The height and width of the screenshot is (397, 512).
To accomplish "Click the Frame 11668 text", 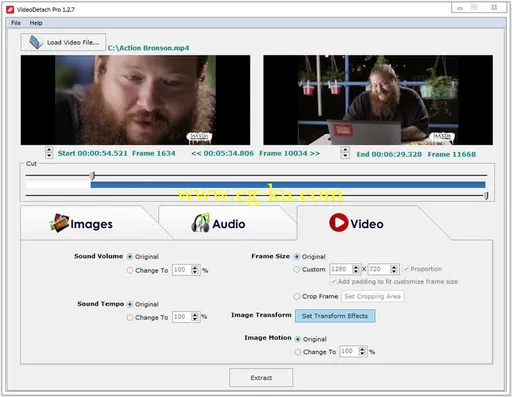I will click(452, 154).
